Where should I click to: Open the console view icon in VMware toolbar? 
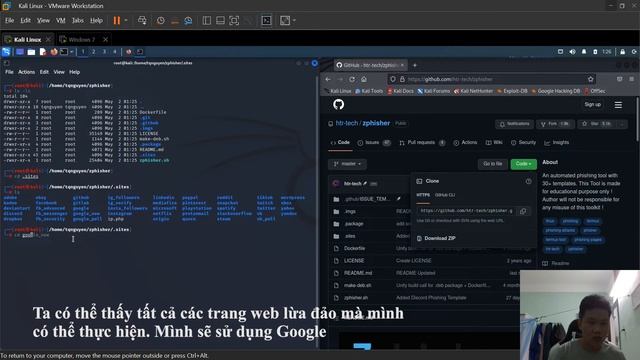pyautogui.click(x=266, y=20)
